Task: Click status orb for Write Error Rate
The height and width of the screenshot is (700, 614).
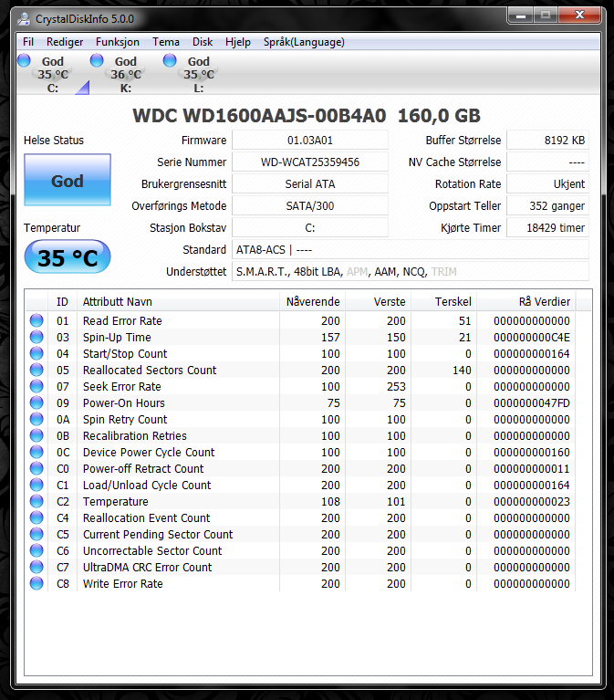Action: (x=36, y=583)
